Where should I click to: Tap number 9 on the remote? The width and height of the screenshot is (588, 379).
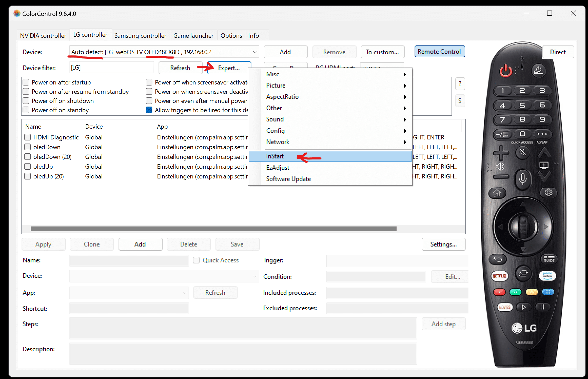[542, 119]
